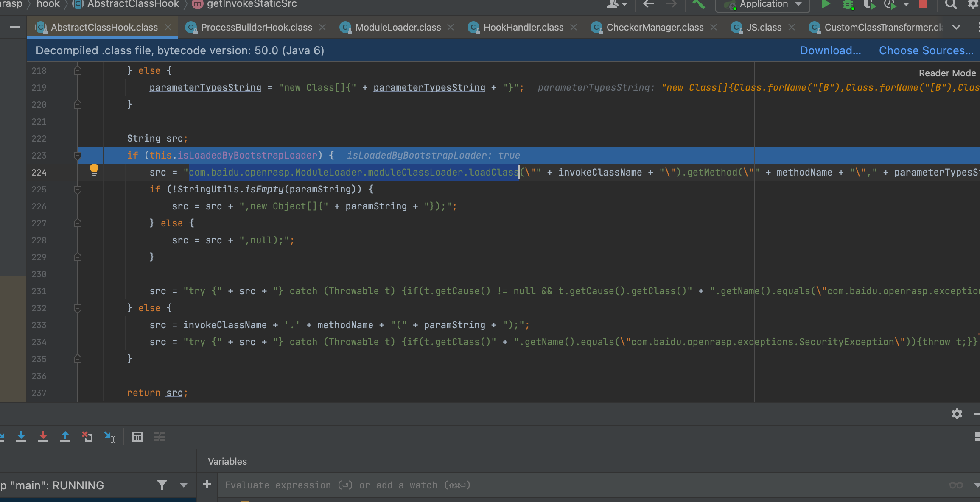The image size is (980, 502).
Task: Open the Application run configuration dropdown
Action: (x=764, y=4)
